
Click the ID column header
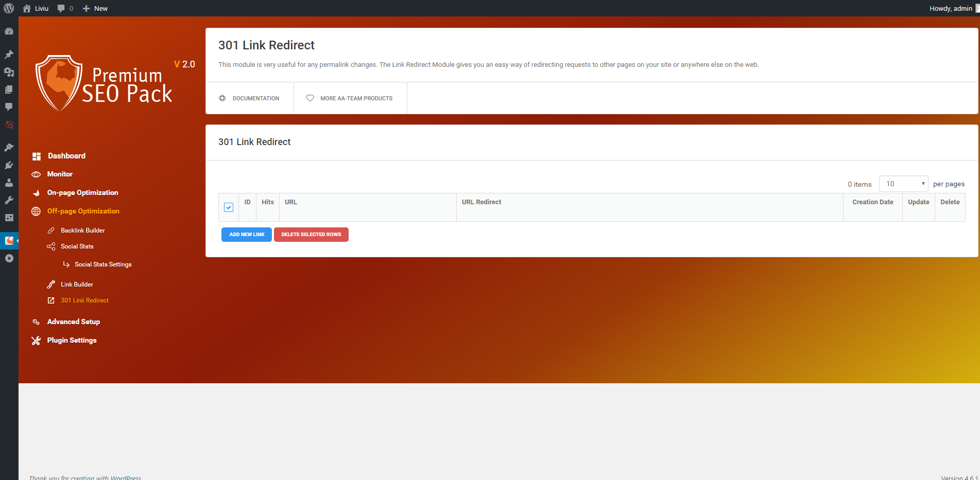(x=248, y=202)
